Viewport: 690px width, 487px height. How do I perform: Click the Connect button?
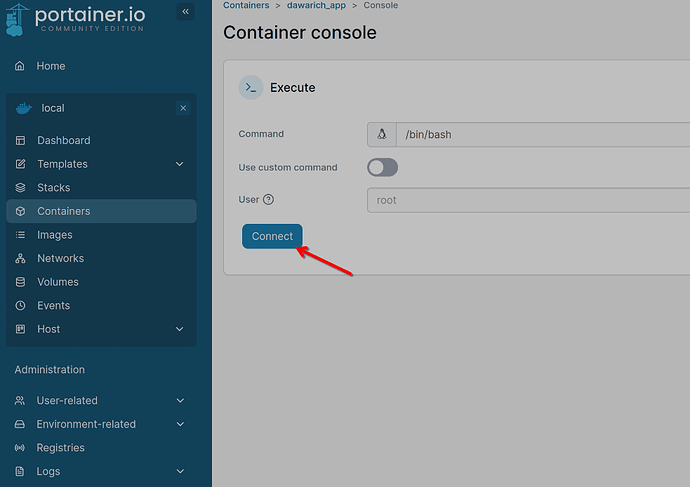pos(272,236)
